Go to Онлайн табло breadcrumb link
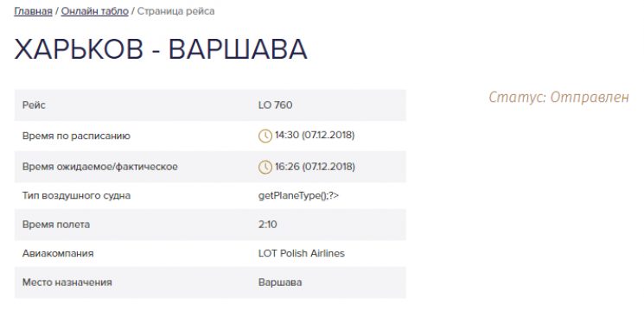 pos(95,11)
